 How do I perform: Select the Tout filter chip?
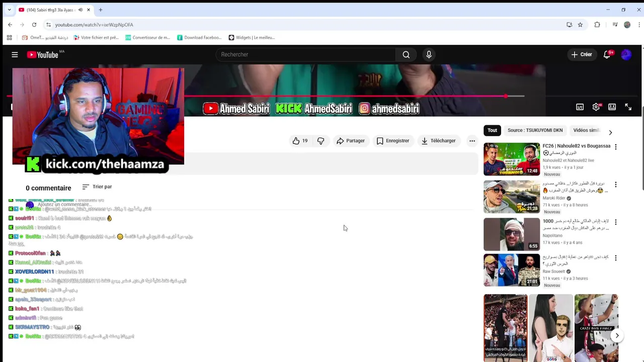click(492, 130)
